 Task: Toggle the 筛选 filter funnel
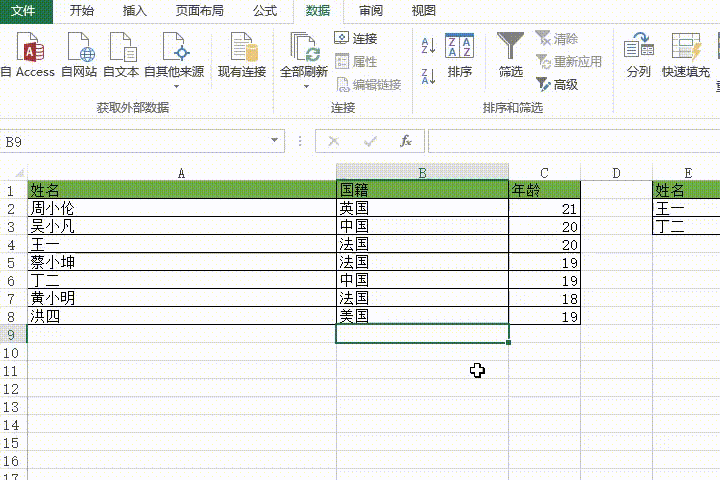511,55
